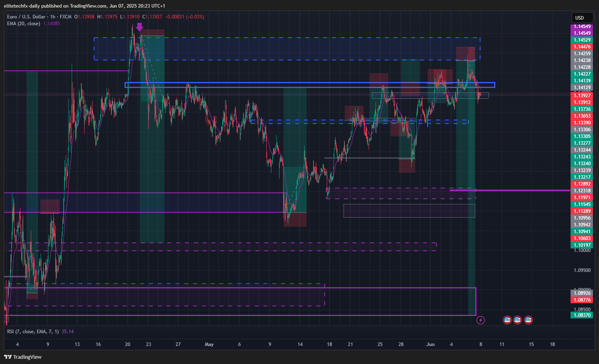This screenshot has width=599, height=364.
Task: Click the gray 1.13306 price label
Action: [x=582, y=130]
